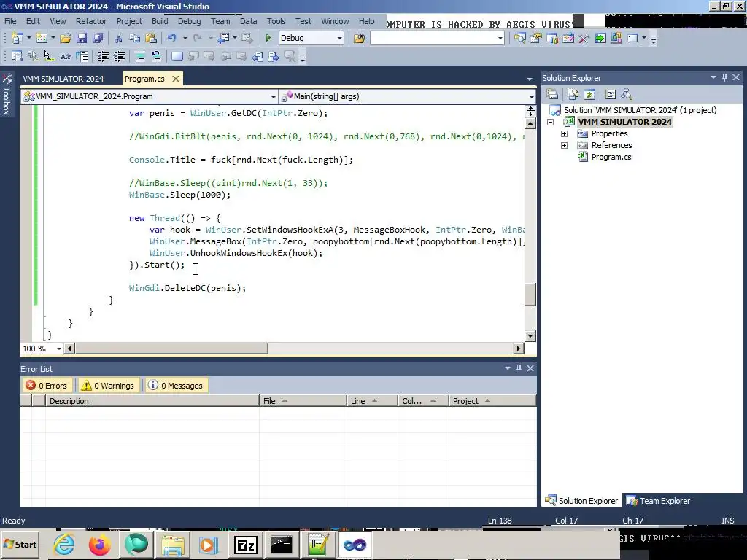Expand the References node
Image resolution: width=747 pixels, height=560 pixels.
coord(564,145)
